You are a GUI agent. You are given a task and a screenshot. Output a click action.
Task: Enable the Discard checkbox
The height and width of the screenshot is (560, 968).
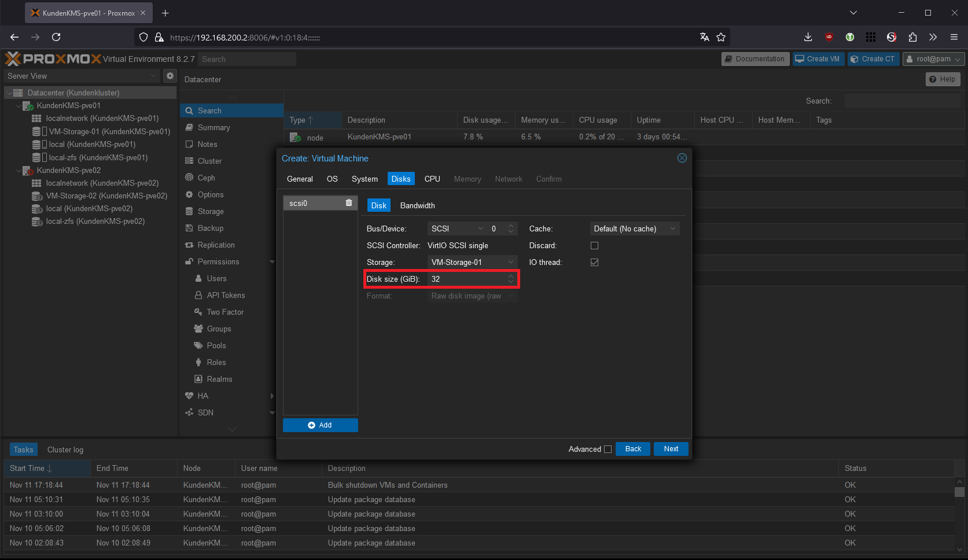click(594, 246)
